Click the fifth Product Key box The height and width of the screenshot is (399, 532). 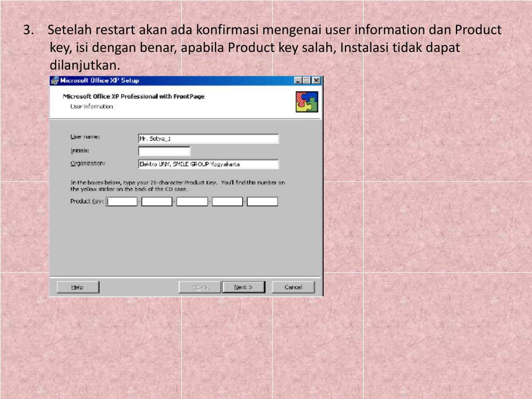pyautogui.click(x=262, y=202)
